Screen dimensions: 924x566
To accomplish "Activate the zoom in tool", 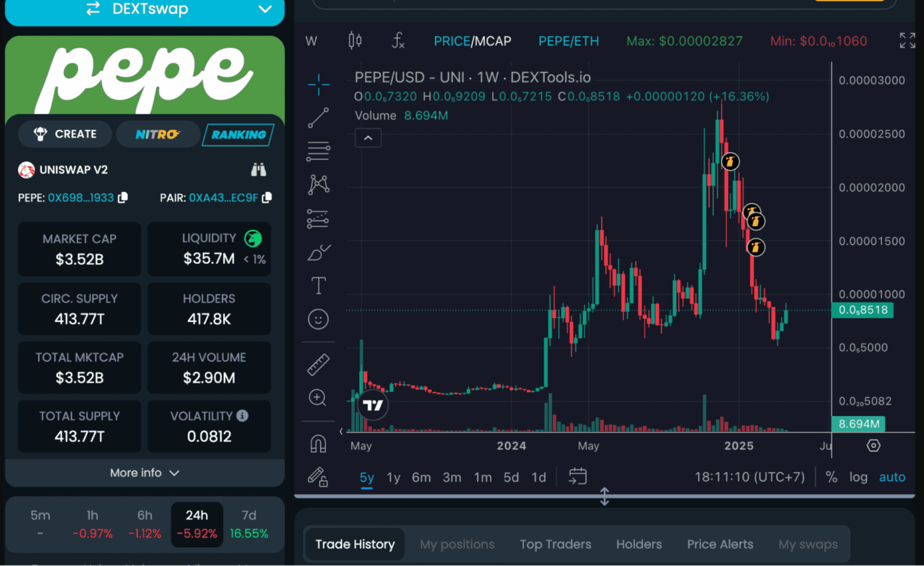I will tap(318, 398).
